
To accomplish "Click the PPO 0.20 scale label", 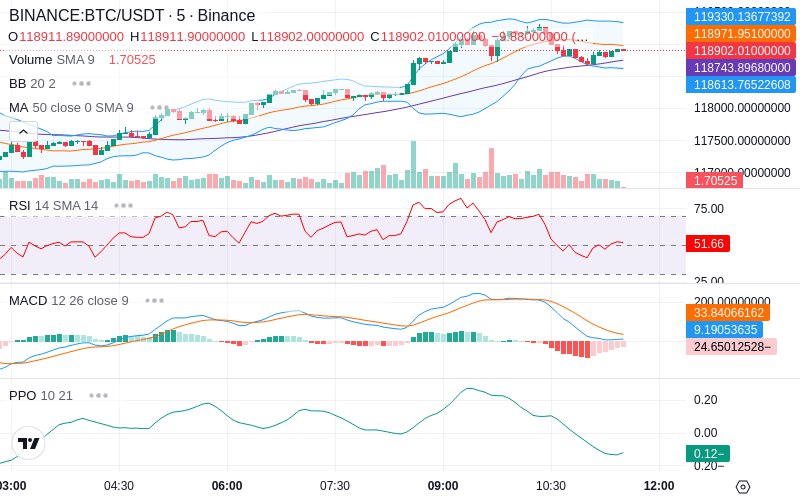I will point(706,399).
